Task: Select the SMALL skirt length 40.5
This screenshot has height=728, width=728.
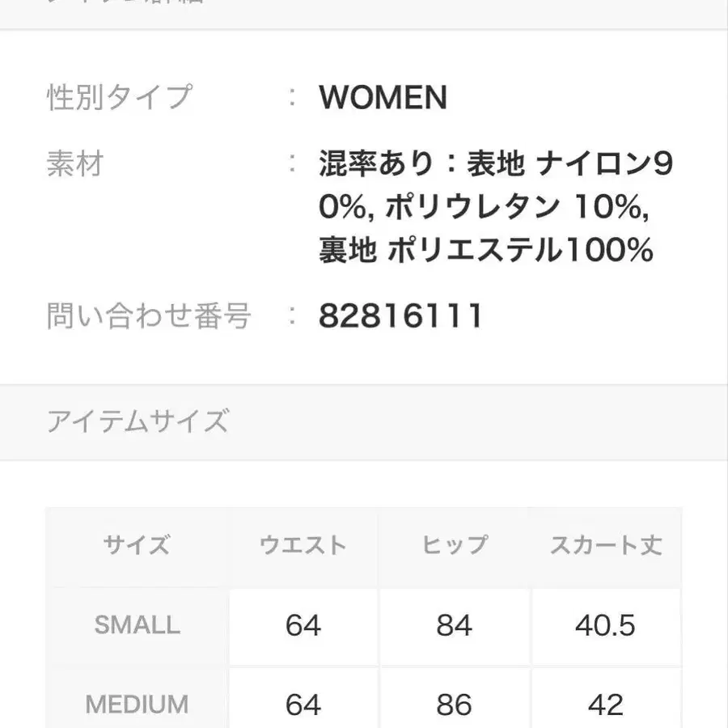Action: click(606, 625)
